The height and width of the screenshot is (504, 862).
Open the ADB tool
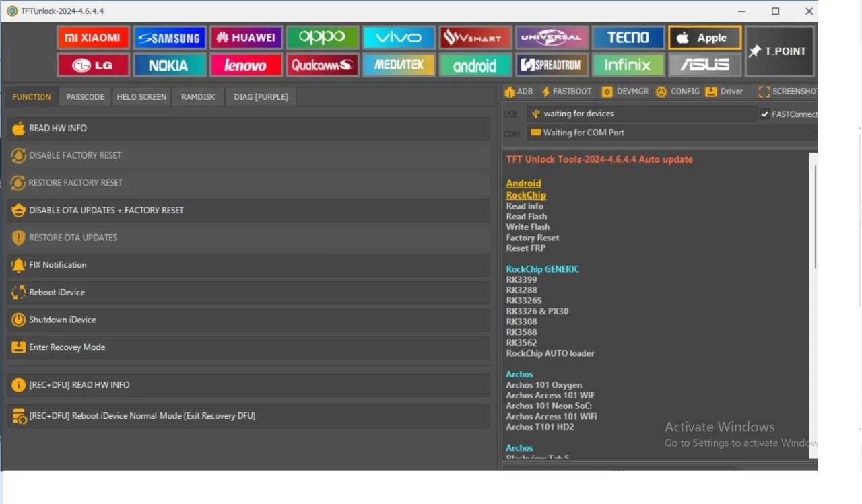[518, 92]
